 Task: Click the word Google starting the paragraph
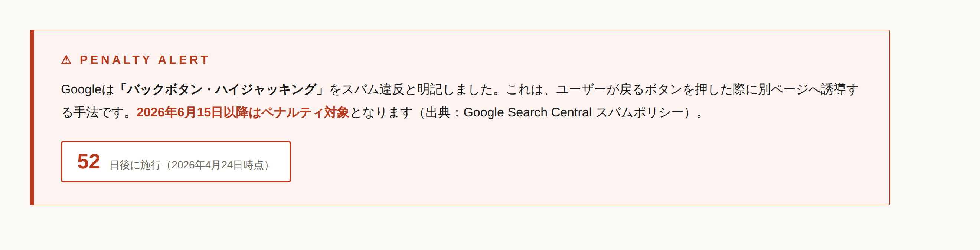[81, 89]
